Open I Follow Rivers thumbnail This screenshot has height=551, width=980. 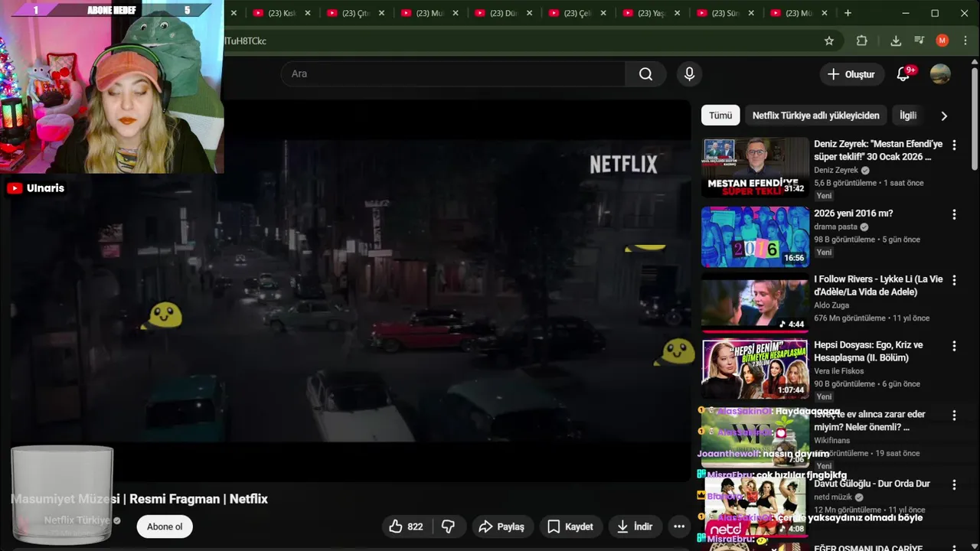755,302
